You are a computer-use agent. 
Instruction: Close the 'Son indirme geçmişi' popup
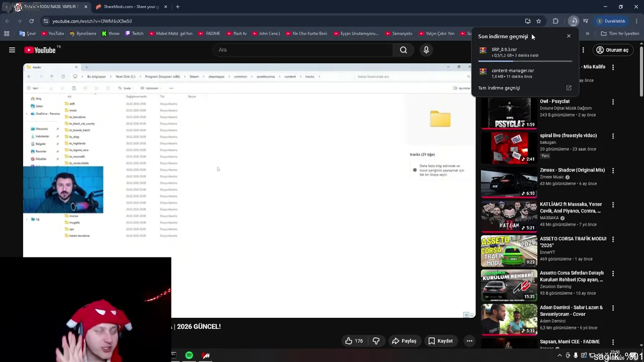pos(569,36)
